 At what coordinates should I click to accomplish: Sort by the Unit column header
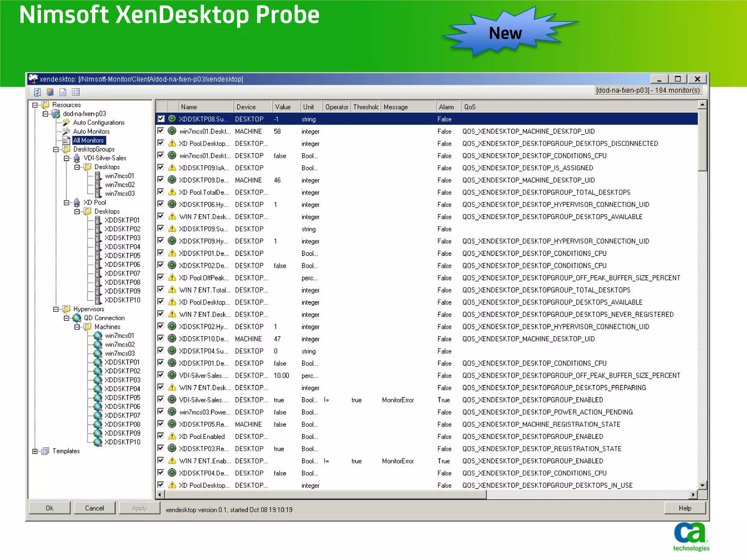coord(311,107)
